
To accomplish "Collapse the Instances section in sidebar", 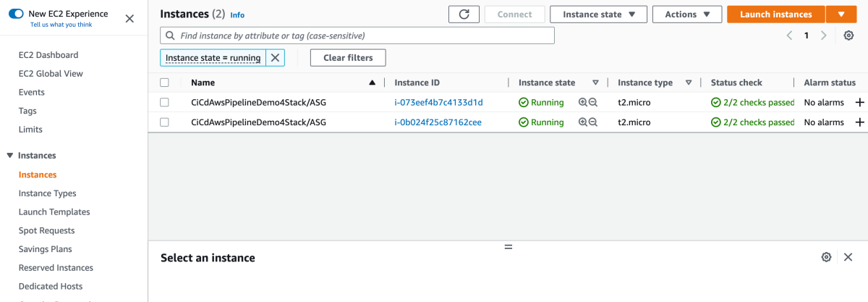I will tap(10, 156).
